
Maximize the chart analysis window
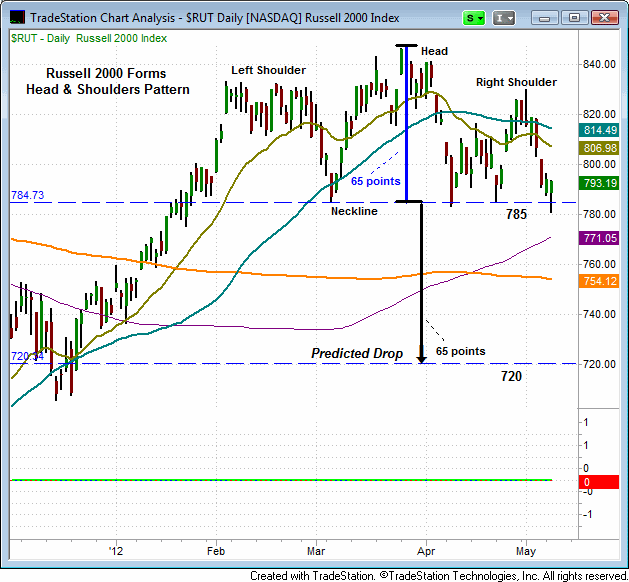pyautogui.click(x=574, y=18)
